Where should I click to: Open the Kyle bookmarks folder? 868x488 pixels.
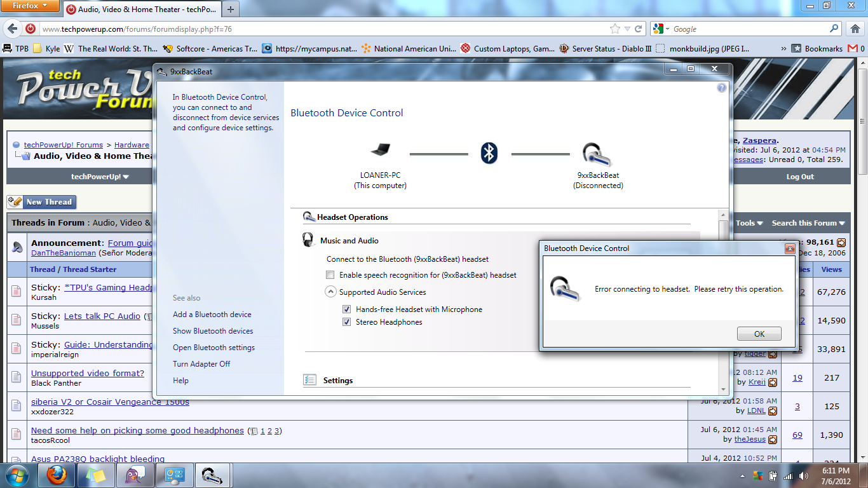[x=46, y=48]
